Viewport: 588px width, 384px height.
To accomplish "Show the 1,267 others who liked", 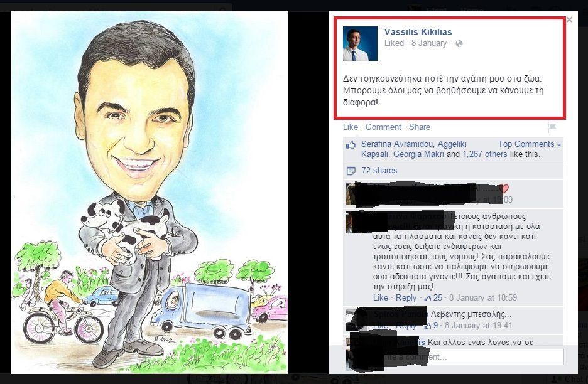I will (484, 154).
